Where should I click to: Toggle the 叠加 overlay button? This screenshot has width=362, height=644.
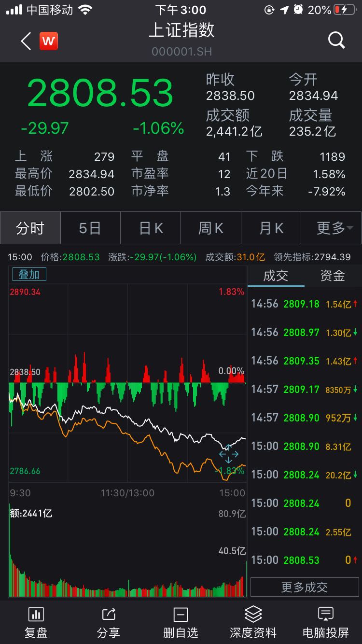coord(29,274)
